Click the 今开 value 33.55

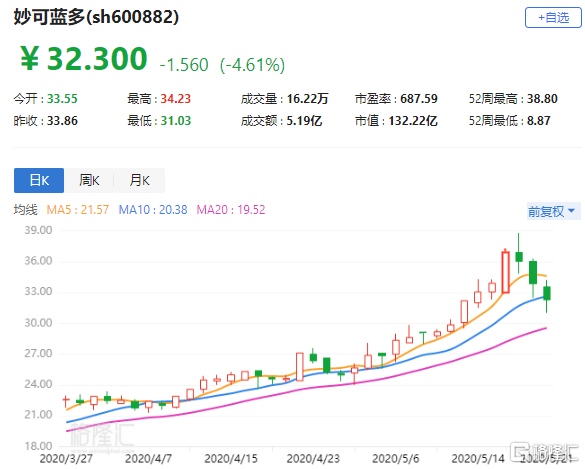(x=62, y=99)
